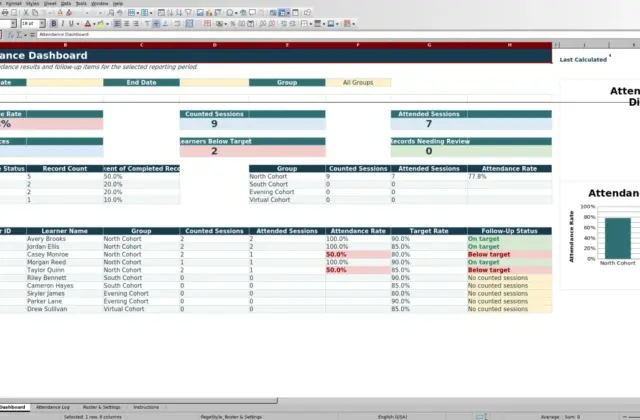Click the Merge and Center Cells icon
The image size is (640, 420).
click(x=189, y=24)
